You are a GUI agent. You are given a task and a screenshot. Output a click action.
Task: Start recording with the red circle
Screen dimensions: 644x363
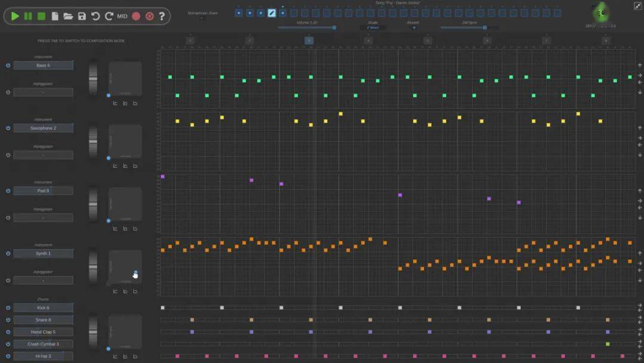click(x=136, y=16)
